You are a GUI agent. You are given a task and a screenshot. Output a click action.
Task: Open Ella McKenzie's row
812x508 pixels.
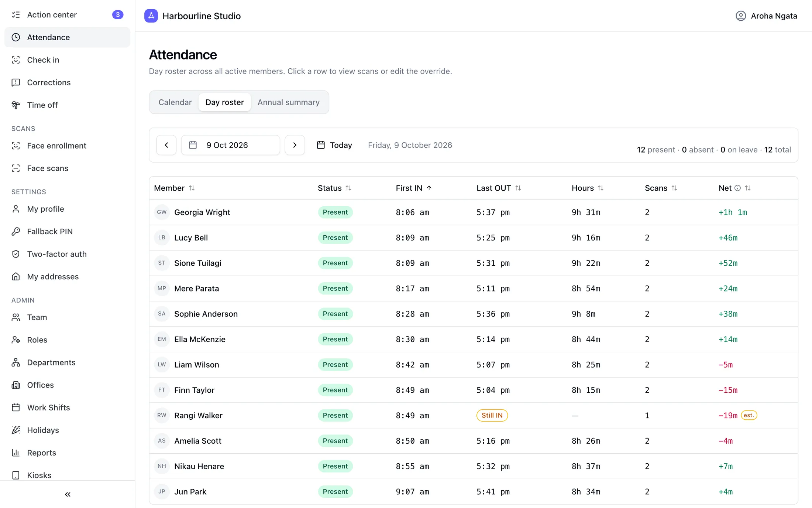click(474, 339)
